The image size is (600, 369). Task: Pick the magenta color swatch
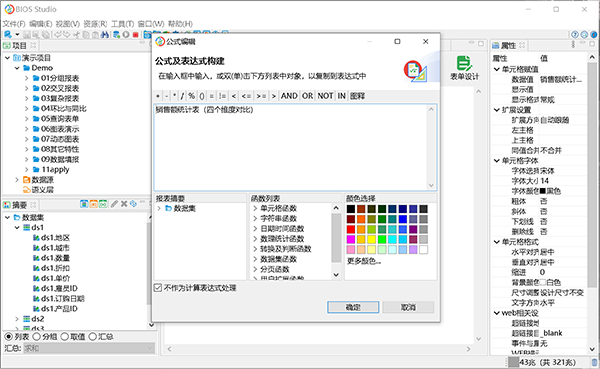351,240
